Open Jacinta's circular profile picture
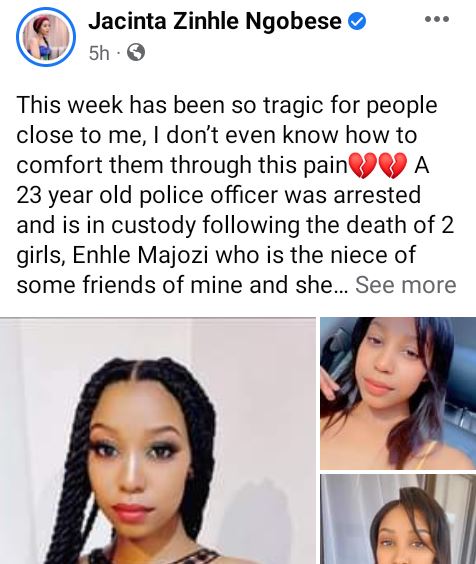Screen dimensions: 476x564 coord(46,37)
